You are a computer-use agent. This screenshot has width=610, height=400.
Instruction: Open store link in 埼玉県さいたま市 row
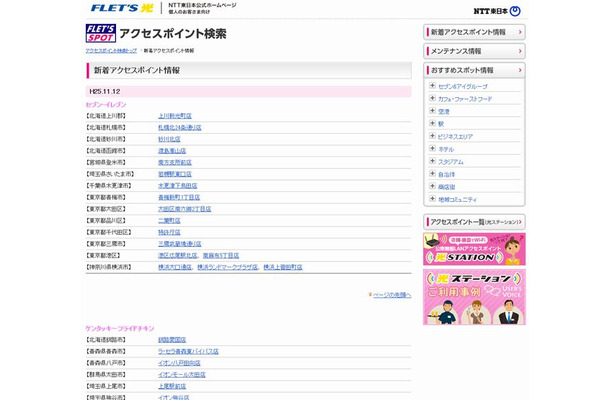(175, 174)
